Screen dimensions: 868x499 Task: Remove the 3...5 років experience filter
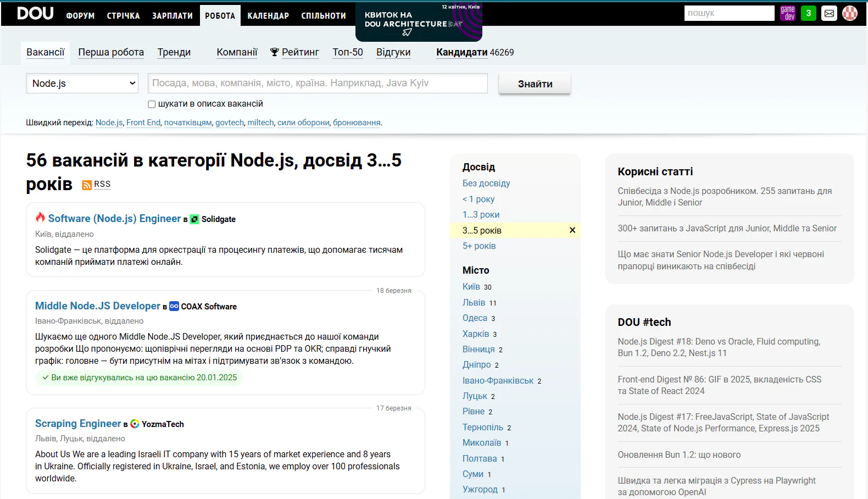pyautogui.click(x=572, y=230)
